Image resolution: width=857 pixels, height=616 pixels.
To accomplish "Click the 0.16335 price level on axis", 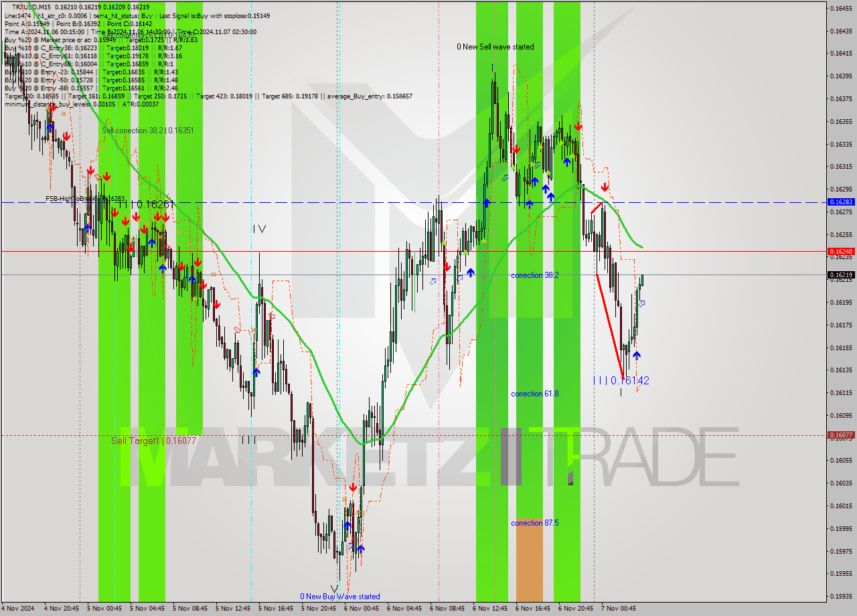I will 842,144.
